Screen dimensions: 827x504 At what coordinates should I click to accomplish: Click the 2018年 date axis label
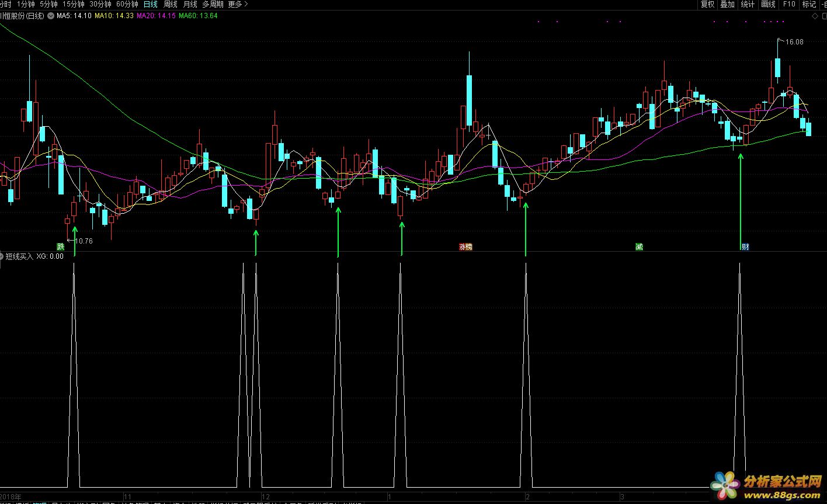[11, 496]
